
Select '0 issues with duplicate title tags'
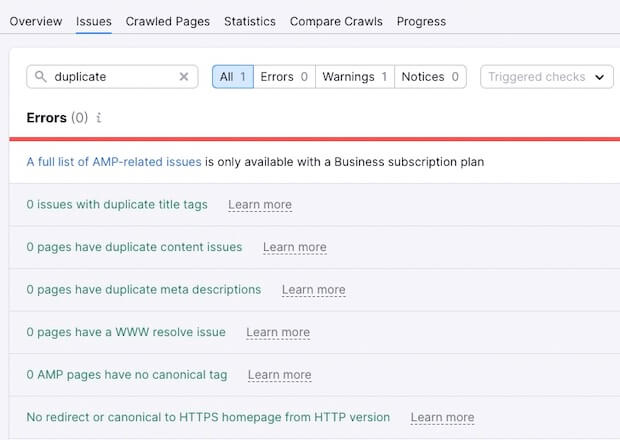[x=117, y=204]
